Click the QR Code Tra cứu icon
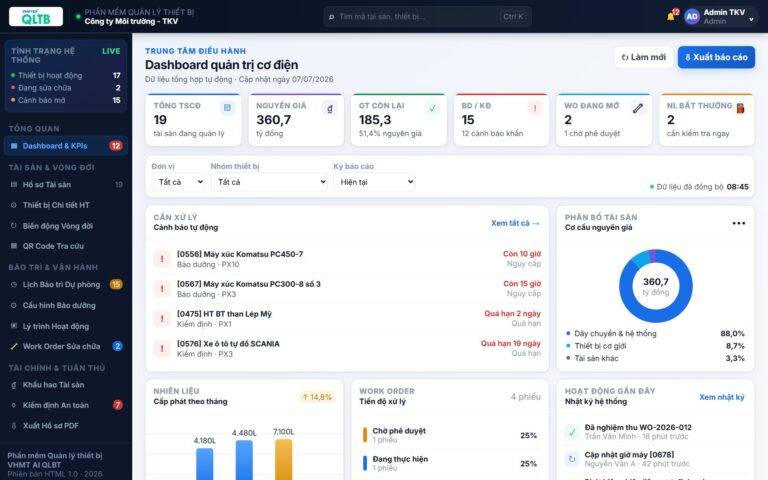Screen dimensions: 768x480 14,246
